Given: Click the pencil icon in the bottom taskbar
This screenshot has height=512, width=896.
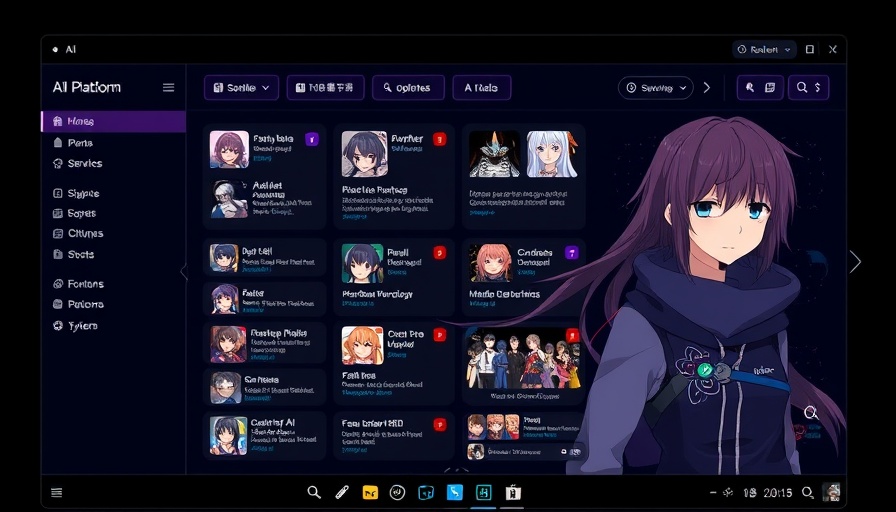Looking at the screenshot, I should pyautogui.click(x=341, y=492).
